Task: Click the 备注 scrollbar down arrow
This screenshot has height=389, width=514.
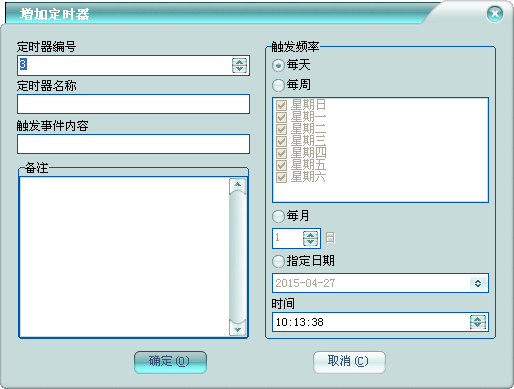Action: 238,329
